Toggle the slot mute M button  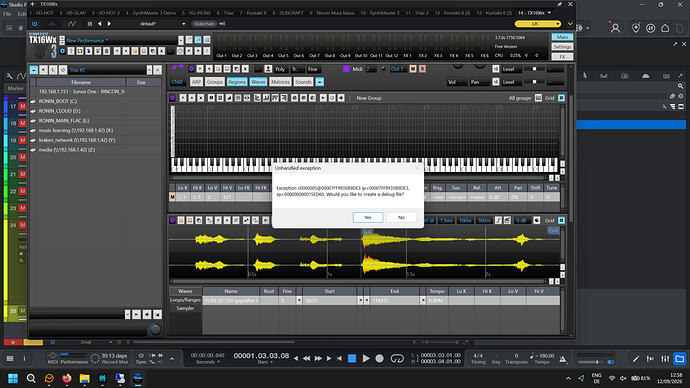[x=413, y=69]
